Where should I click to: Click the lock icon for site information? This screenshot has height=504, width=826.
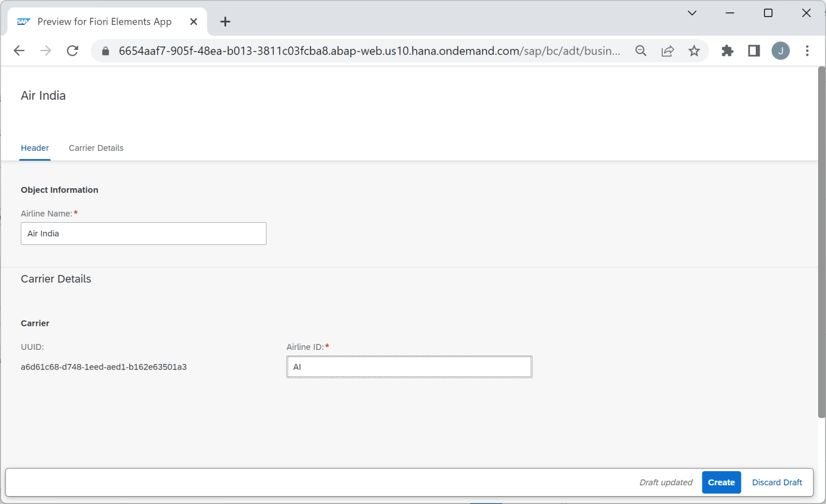[x=105, y=50]
